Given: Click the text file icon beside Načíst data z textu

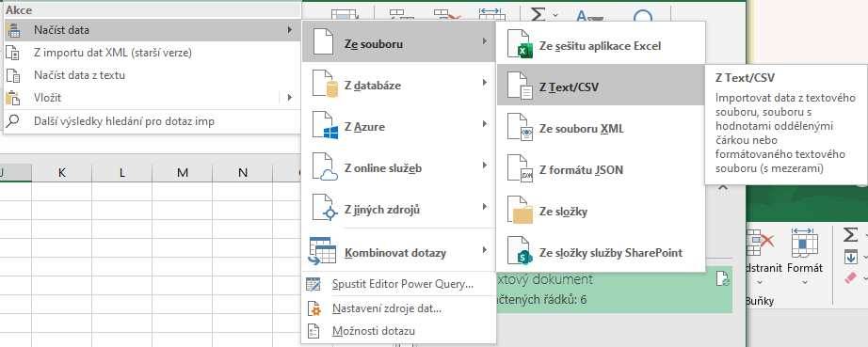Looking at the screenshot, I should coord(13,75).
